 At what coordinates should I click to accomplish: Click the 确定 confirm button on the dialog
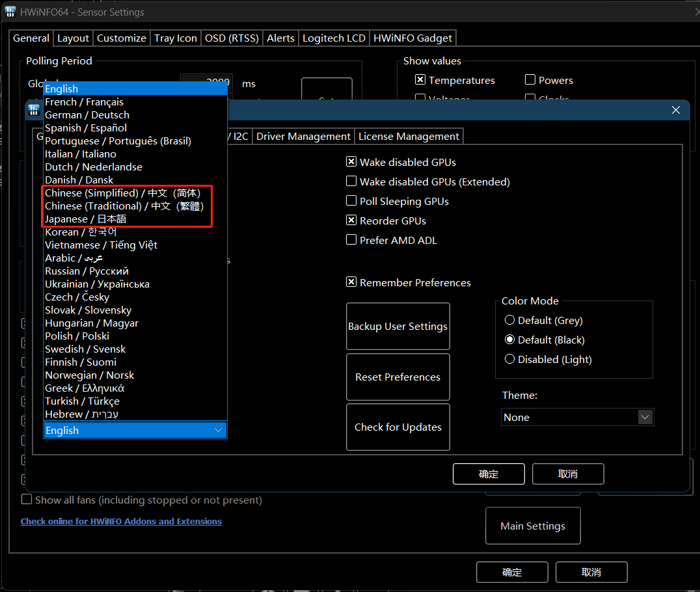pyautogui.click(x=489, y=474)
